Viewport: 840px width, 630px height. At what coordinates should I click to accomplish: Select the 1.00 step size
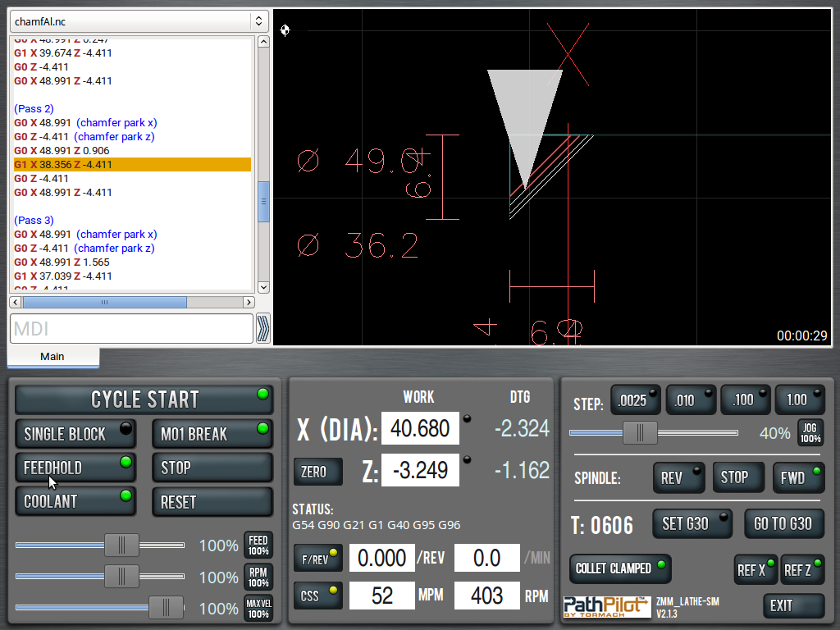coord(800,400)
